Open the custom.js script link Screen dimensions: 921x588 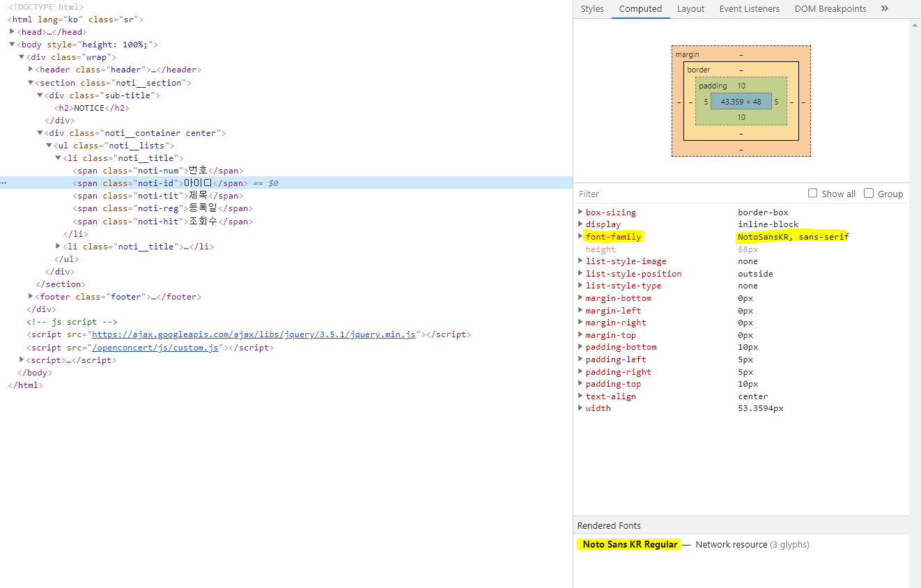tap(157, 347)
